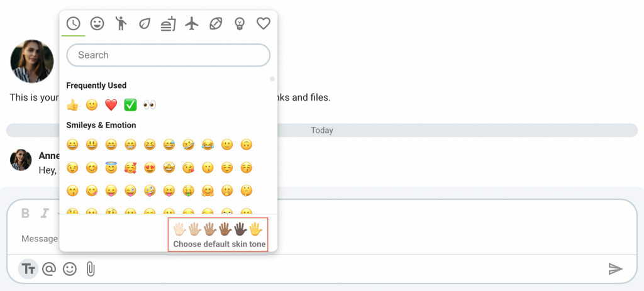The width and height of the screenshot is (644, 291).
Task: Select the Travel airplane emoji category
Action: click(x=192, y=23)
